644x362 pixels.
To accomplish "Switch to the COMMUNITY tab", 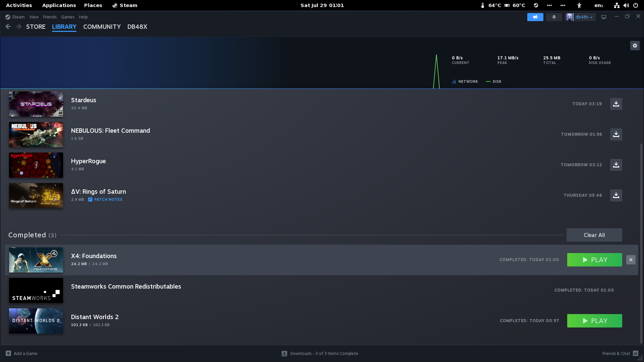I will click(102, 27).
